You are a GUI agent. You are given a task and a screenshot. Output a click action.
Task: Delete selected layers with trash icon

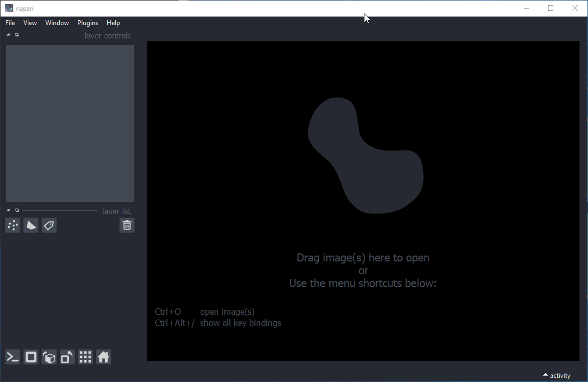coord(127,226)
